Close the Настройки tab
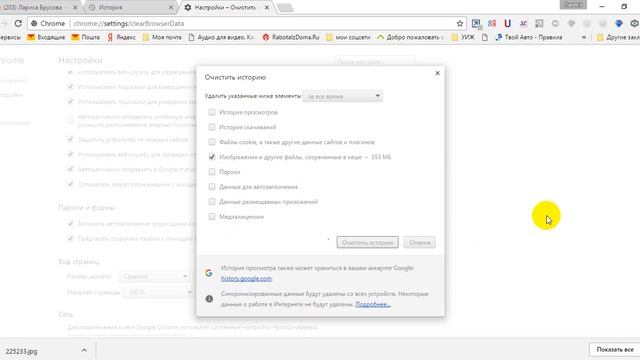 267,7
